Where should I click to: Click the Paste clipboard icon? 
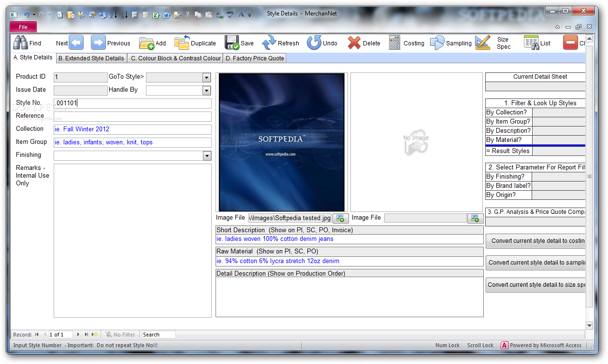[209, 15]
